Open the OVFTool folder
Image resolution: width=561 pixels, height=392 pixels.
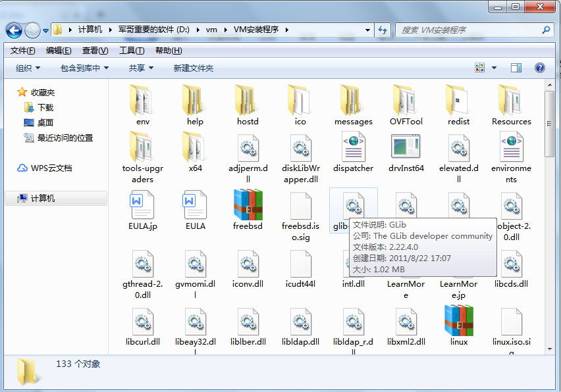tap(406, 105)
